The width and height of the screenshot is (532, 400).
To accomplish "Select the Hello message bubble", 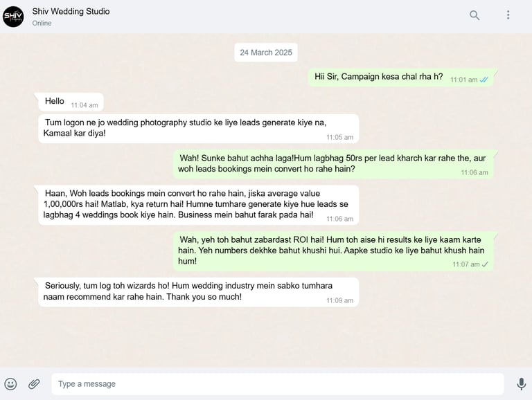I will [71, 102].
